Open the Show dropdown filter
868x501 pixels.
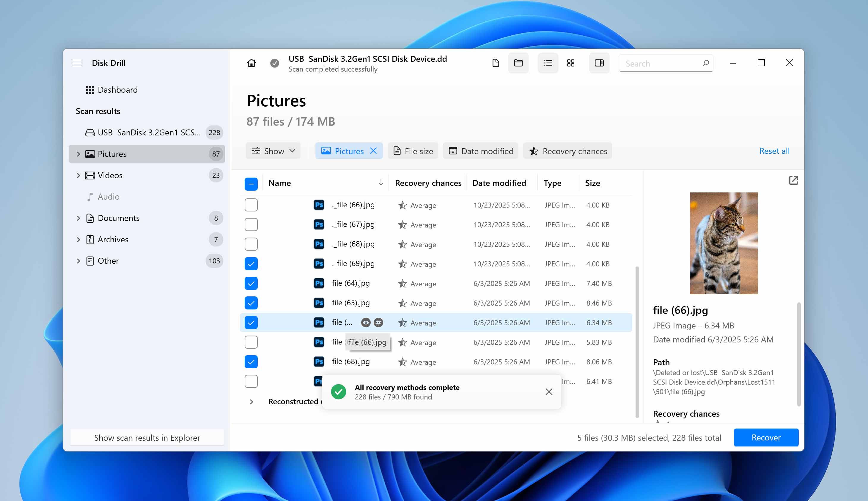[x=273, y=151]
